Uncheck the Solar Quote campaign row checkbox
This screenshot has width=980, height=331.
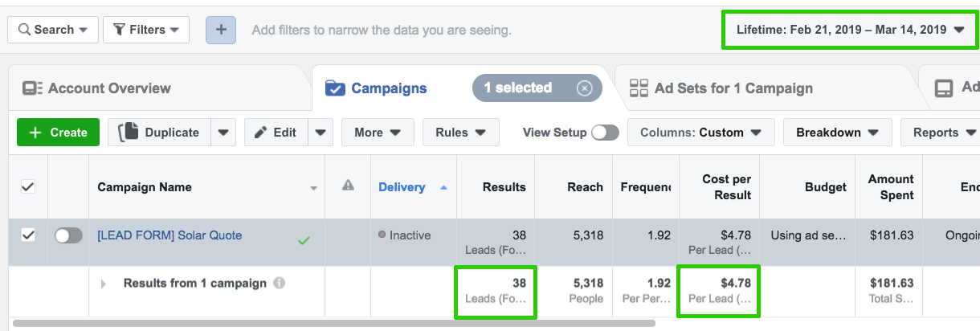click(x=28, y=235)
